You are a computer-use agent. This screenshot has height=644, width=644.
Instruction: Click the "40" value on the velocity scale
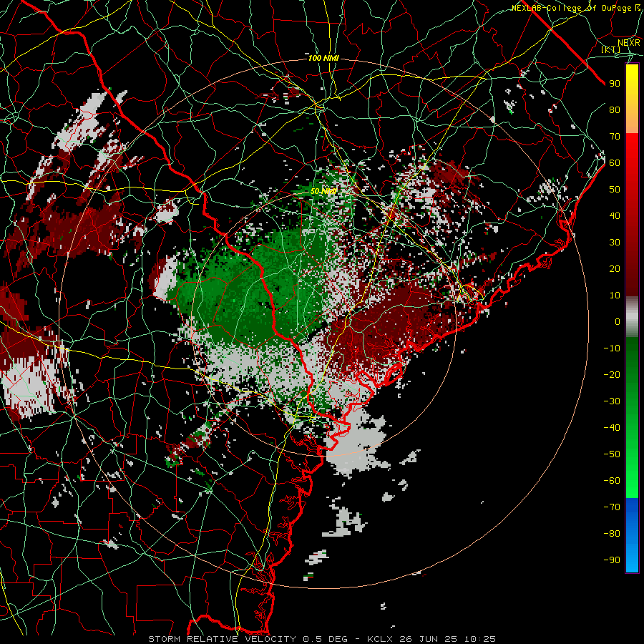pyautogui.click(x=615, y=215)
